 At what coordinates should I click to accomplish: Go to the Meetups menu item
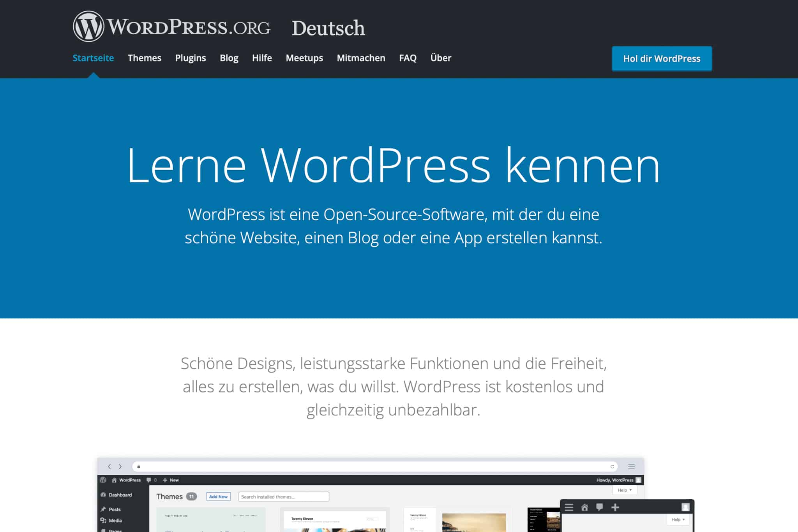(304, 58)
